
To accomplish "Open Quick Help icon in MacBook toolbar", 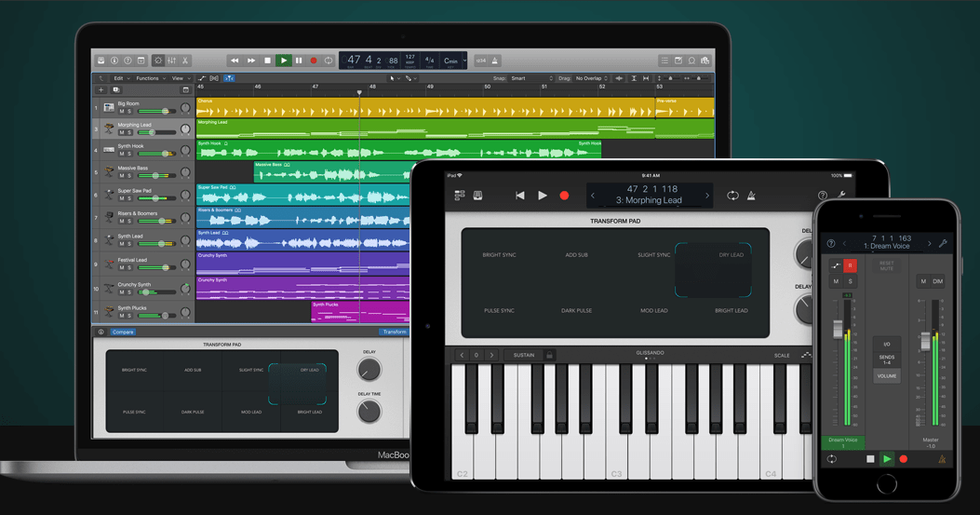I will click(x=128, y=61).
